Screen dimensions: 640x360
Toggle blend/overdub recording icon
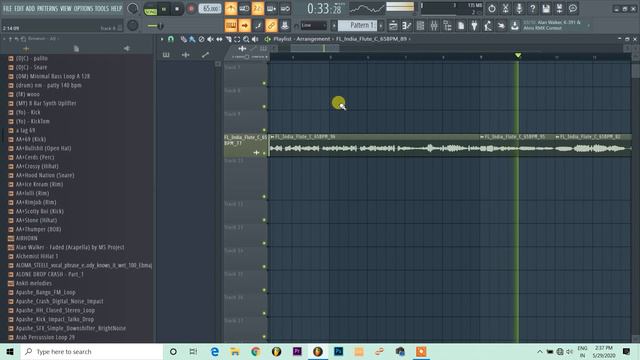pos(271,8)
